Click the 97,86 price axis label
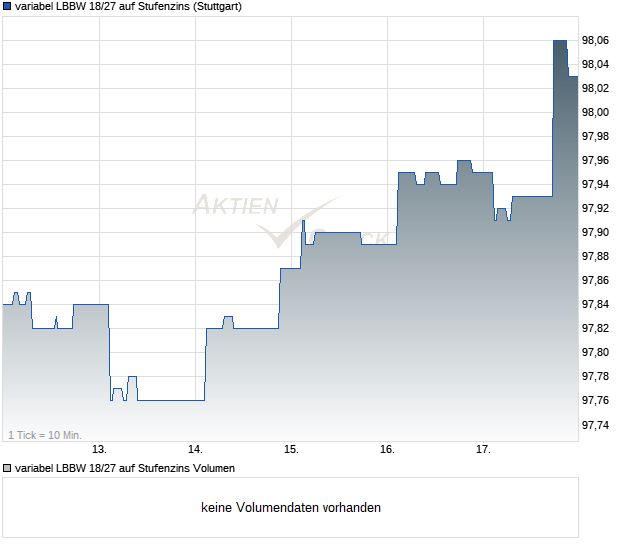 pos(595,280)
